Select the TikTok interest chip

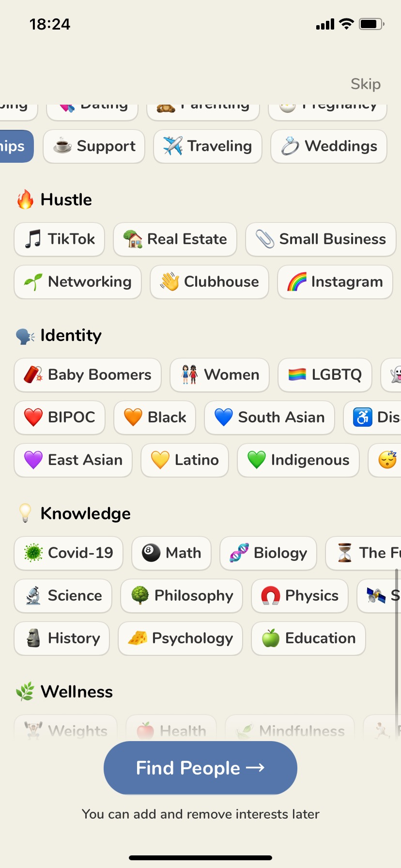[60, 239]
